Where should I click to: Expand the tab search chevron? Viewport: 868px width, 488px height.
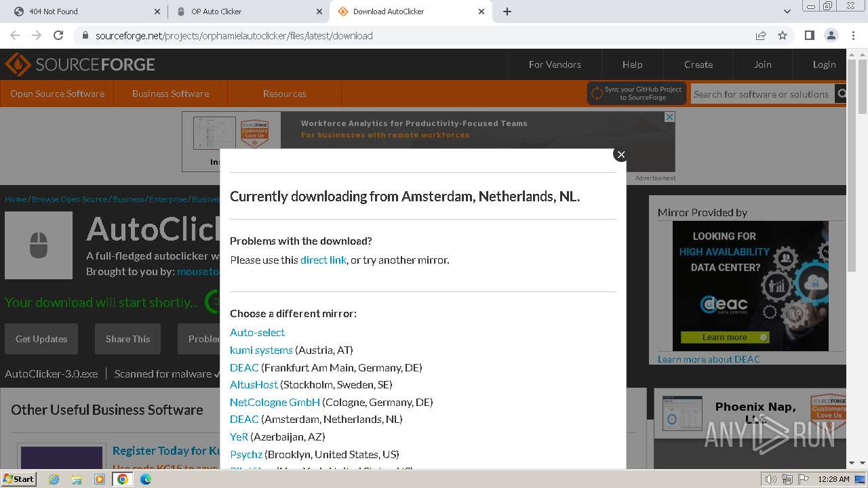point(787,12)
